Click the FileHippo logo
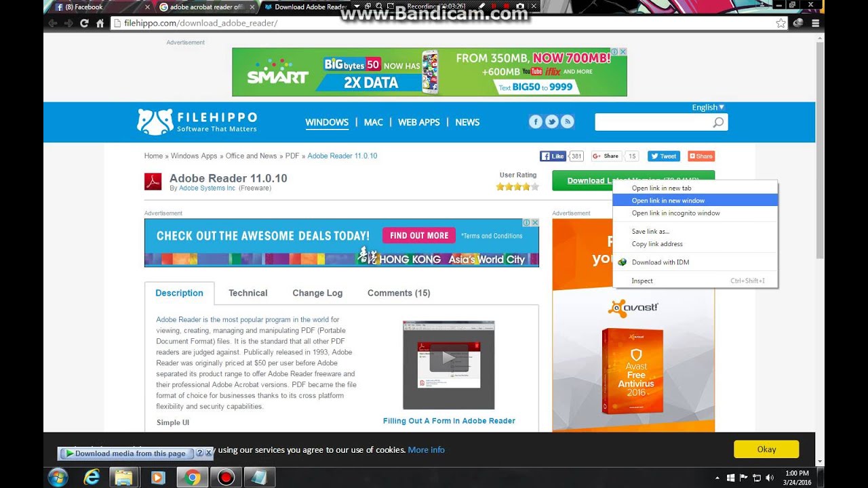868x488 pixels. 197,122
